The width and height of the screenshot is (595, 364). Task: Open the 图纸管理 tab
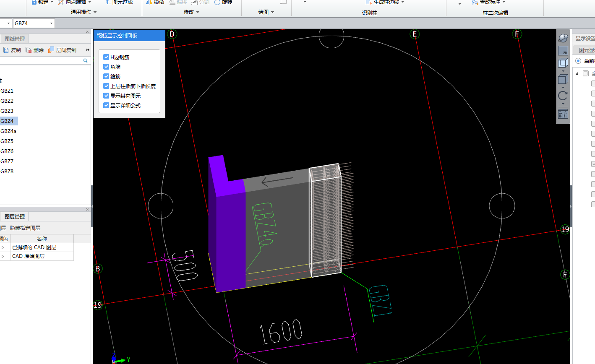(15, 39)
